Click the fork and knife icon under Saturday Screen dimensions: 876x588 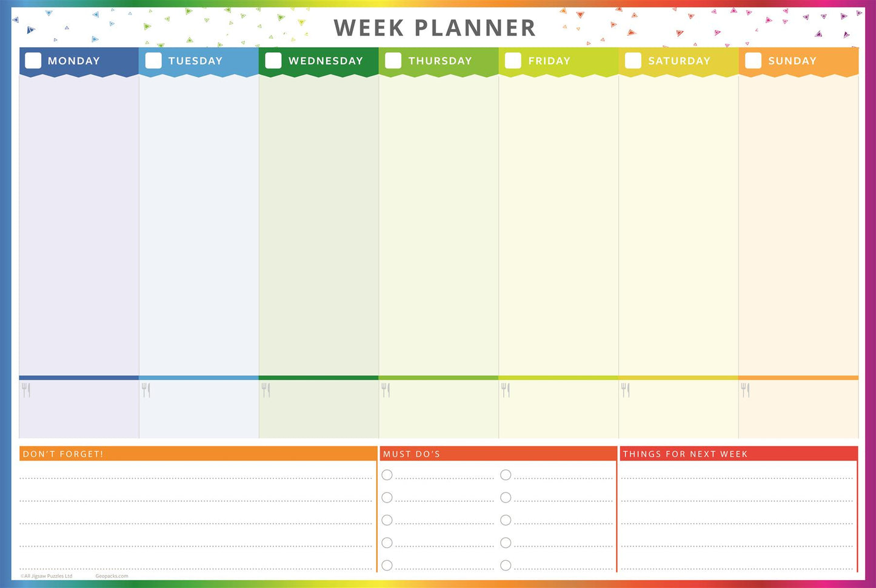point(626,390)
